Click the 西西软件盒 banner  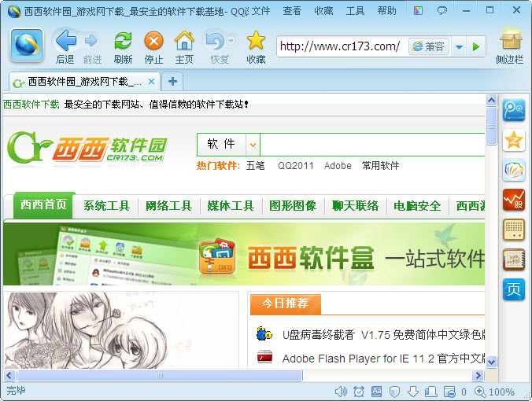244,254
